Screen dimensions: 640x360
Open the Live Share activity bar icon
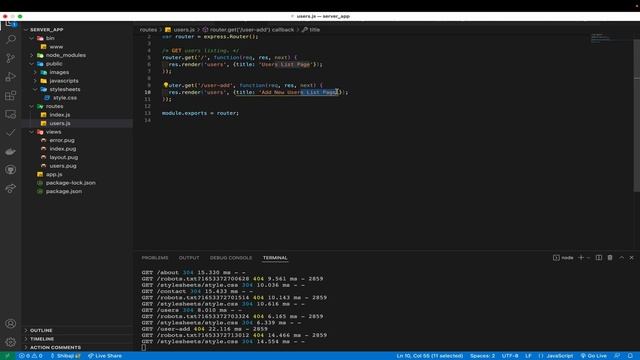[11, 188]
